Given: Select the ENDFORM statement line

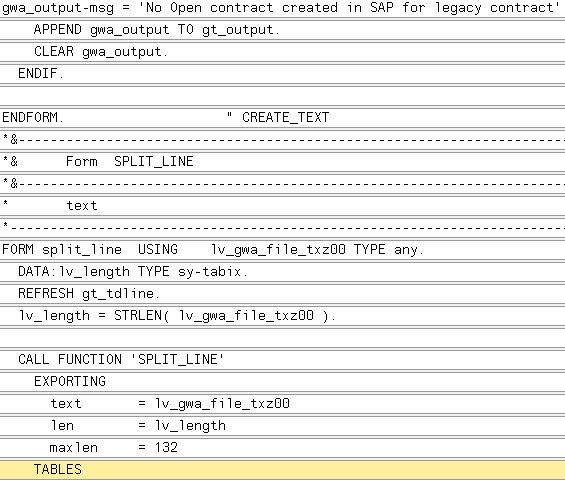Looking at the screenshot, I should pyautogui.click(x=282, y=117).
